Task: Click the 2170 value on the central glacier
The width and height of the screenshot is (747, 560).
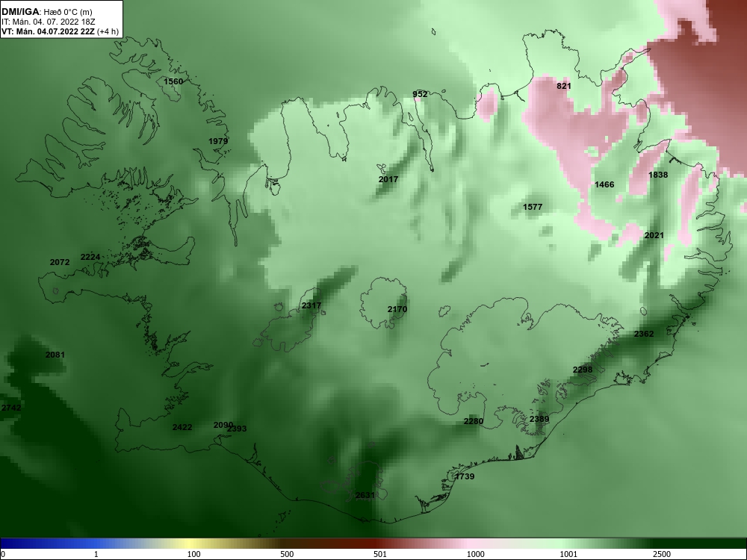Action: [397, 310]
